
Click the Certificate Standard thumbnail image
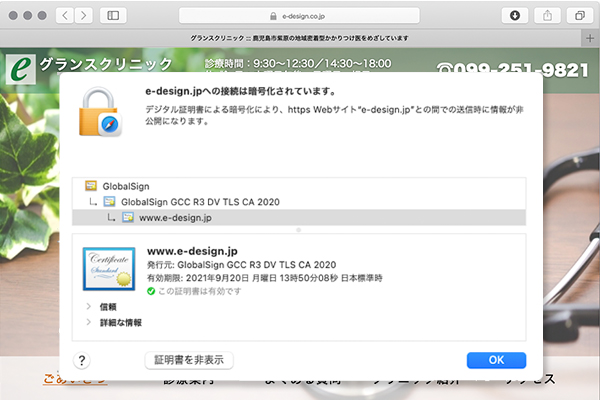(109, 269)
